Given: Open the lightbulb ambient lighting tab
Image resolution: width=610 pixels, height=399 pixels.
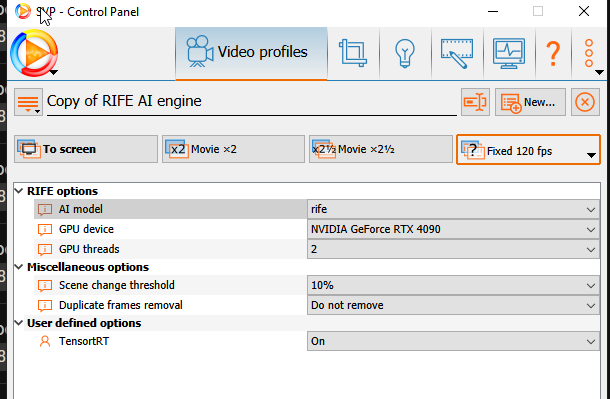Looking at the screenshot, I should tap(405, 53).
